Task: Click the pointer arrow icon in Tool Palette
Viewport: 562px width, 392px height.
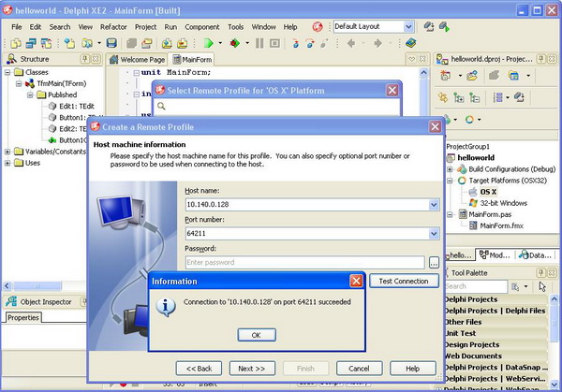Action: coord(542,286)
